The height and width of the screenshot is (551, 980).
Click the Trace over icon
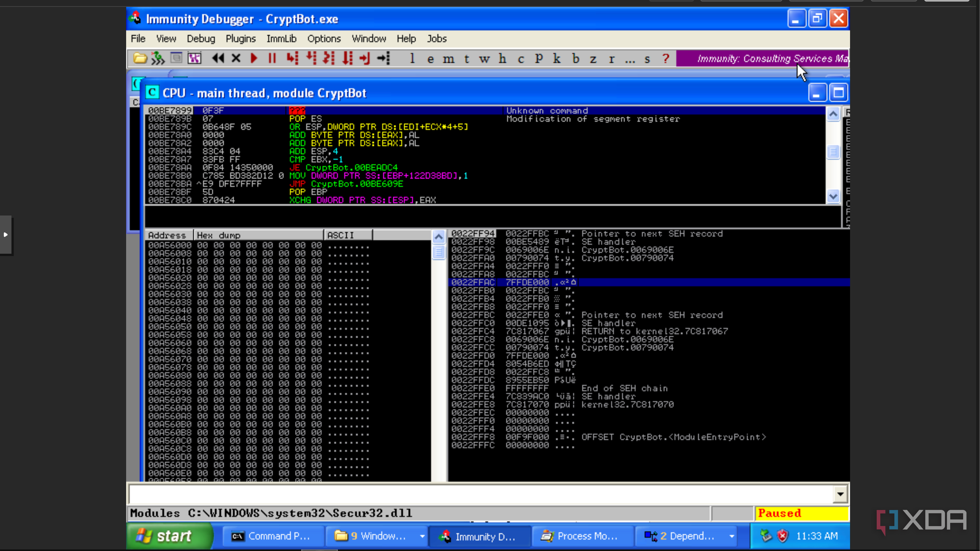click(347, 58)
